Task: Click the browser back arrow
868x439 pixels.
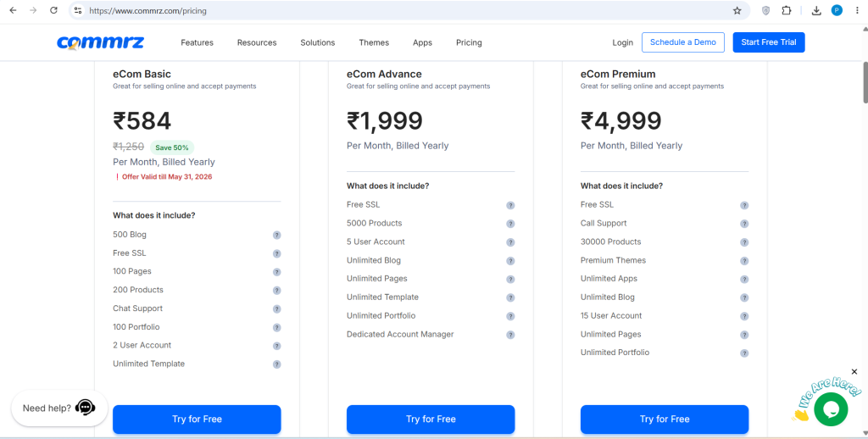Action: [x=13, y=10]
